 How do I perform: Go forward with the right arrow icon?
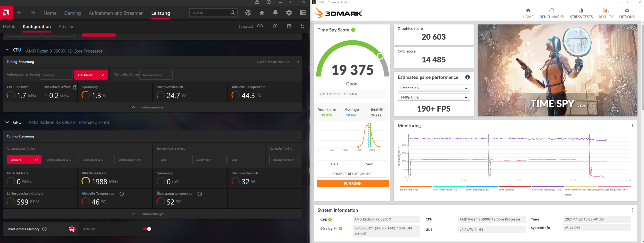pos(33,13)
